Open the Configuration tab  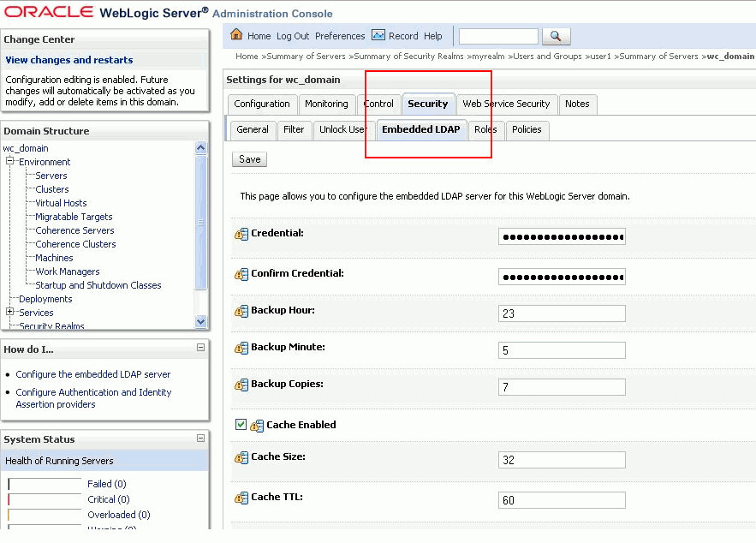pos(262,104)
